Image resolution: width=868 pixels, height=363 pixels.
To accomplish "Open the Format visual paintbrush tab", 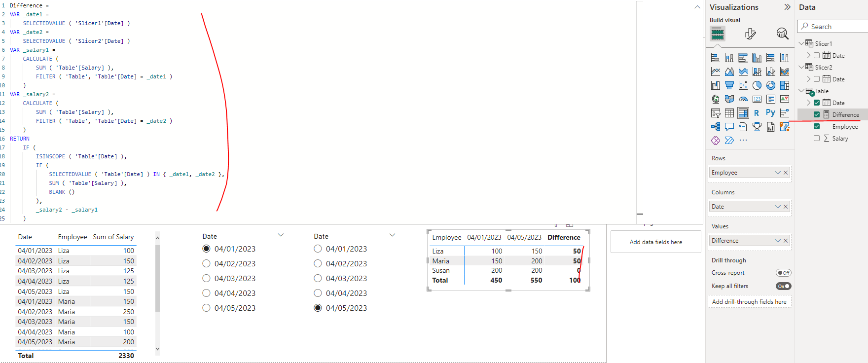I will tap(750, 34).
